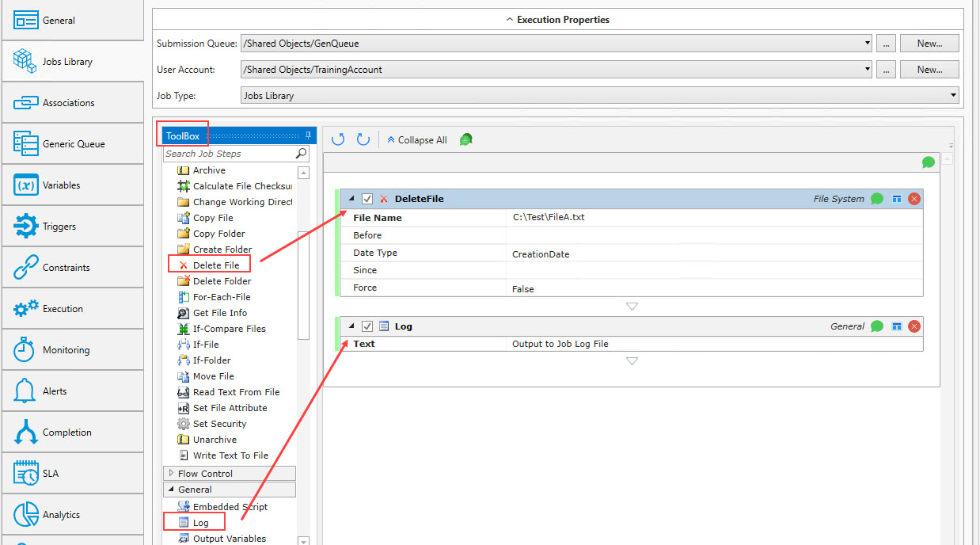Toggle the Log step enabled checkbox
Image resolution: width=980 pixels, height=545 pixels.
click(367, 326)
